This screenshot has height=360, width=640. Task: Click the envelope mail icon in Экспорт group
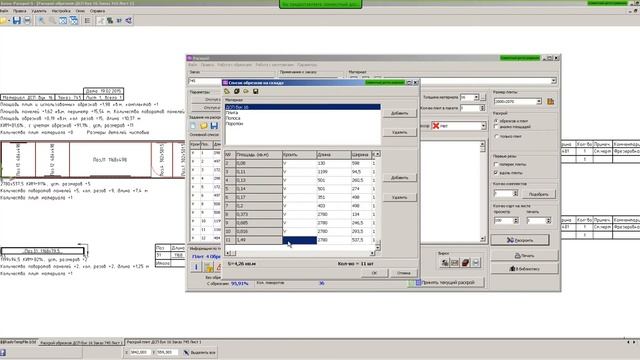pos(455,263)
